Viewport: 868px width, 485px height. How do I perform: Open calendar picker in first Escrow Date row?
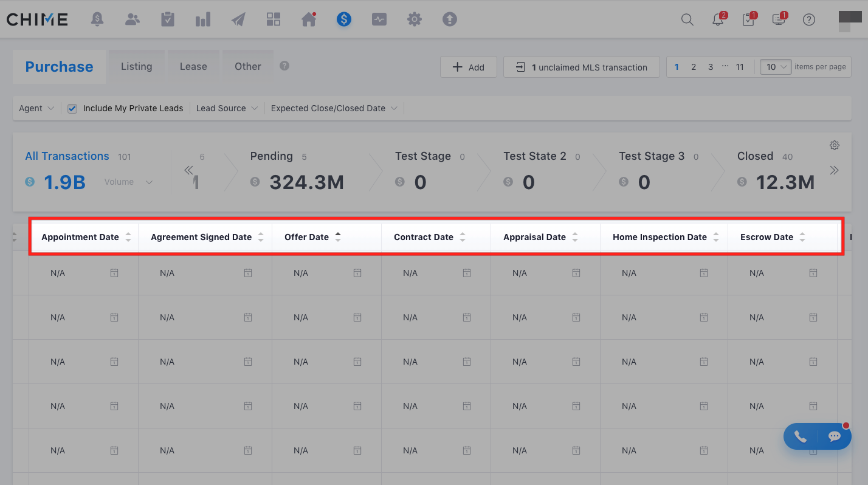[813, 273]
